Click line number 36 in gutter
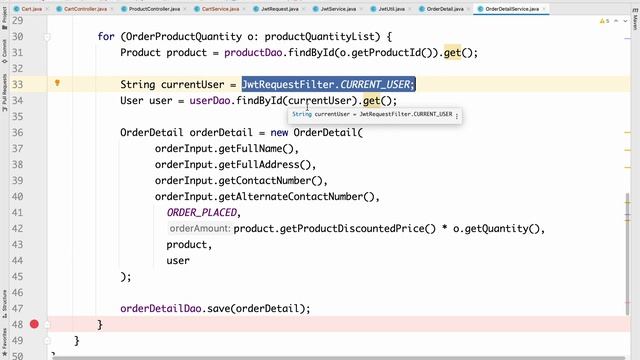640x360 pixels. (18, 133)
